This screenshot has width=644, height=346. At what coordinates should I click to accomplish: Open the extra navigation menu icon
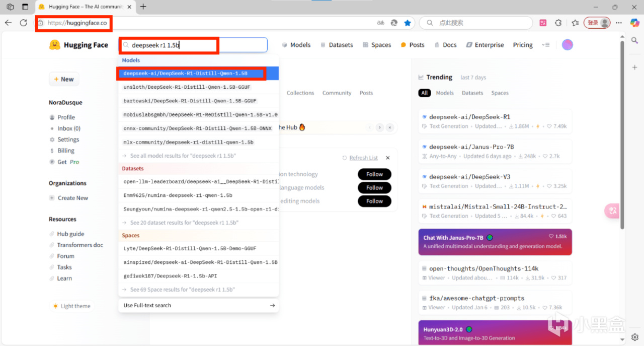pos(546,45)
